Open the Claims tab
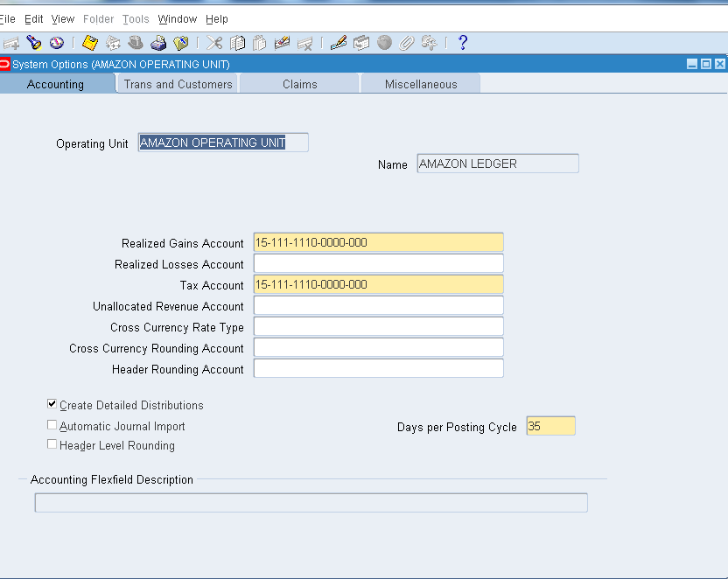The height and width of the screenshot is (579, 728). pyautogui.click(x=299, y=84)
